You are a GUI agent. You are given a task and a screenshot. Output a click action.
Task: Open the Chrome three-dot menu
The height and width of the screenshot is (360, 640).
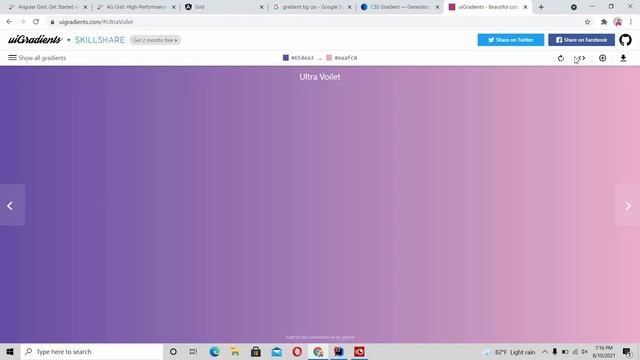631,22
